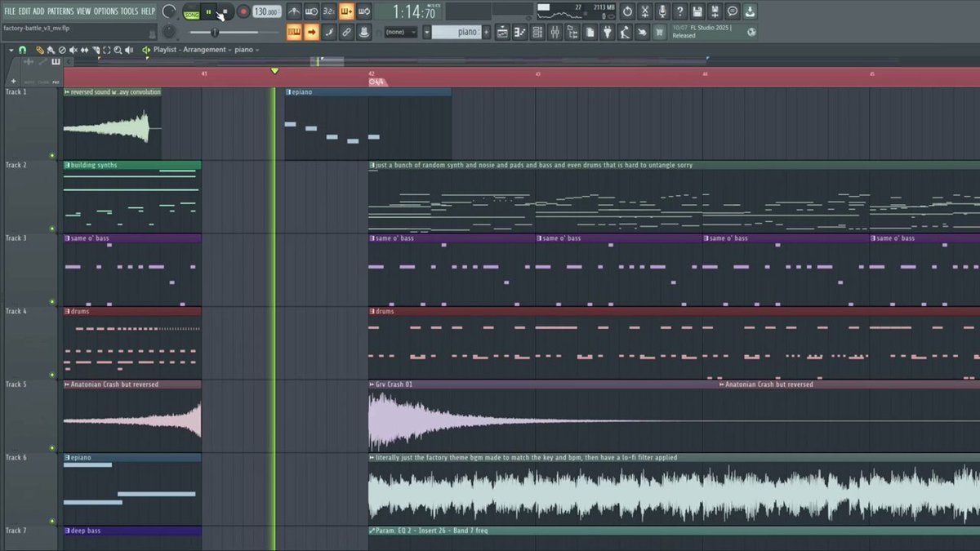Open the TOOLS menu
Image resolution: width=980 pixels, height=551 pixels.
pos(130,11)
